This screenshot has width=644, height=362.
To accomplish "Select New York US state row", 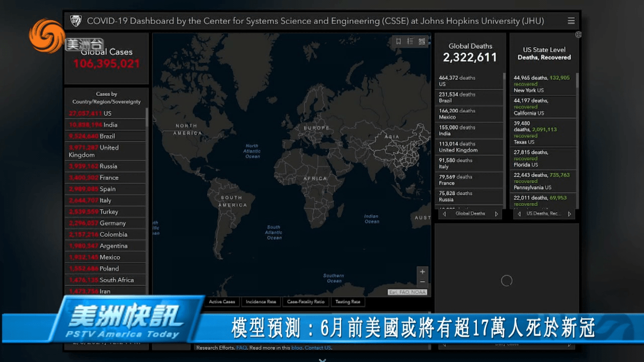I will pos(543,84).
